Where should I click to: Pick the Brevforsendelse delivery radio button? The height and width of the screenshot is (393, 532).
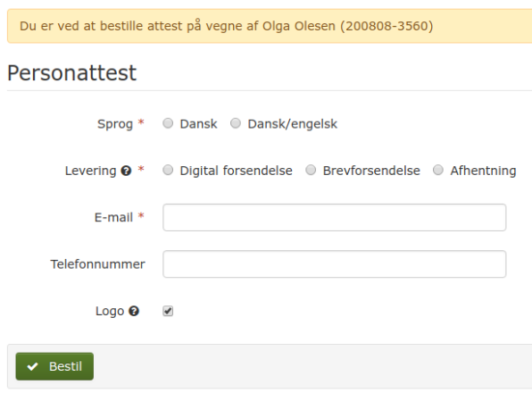pos(311,170)
